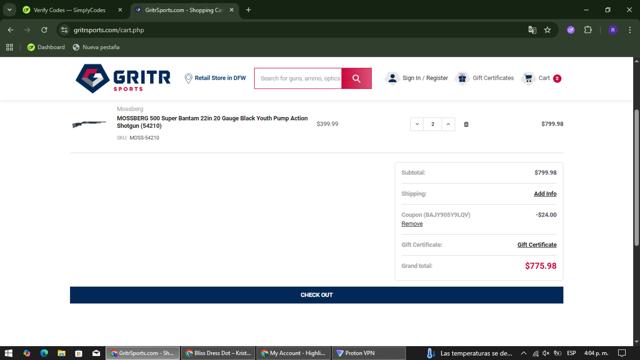
Task: Open File Explorer from the taskbar
Action: pos(61,353)
